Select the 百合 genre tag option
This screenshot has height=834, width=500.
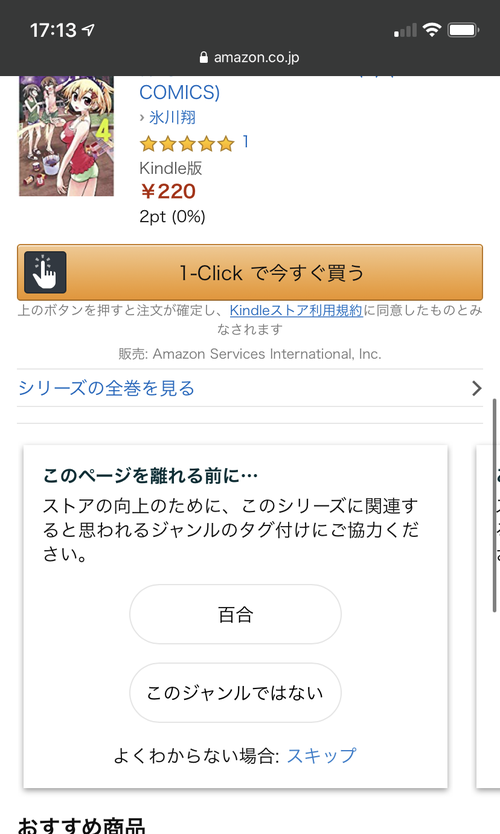pyautogui.click(x=235, y=614)
